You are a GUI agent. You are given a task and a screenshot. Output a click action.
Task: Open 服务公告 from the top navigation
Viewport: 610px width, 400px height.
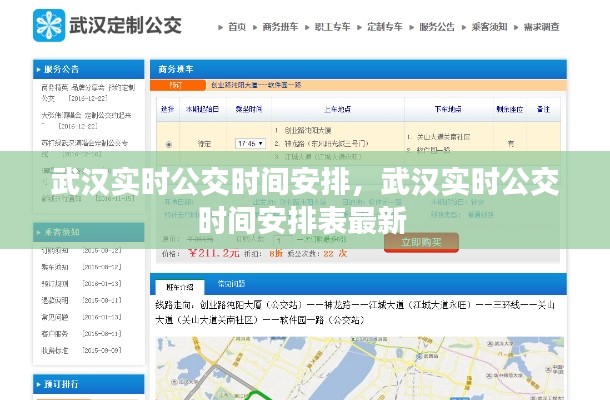pyautogui.click(x=438, y=26)
